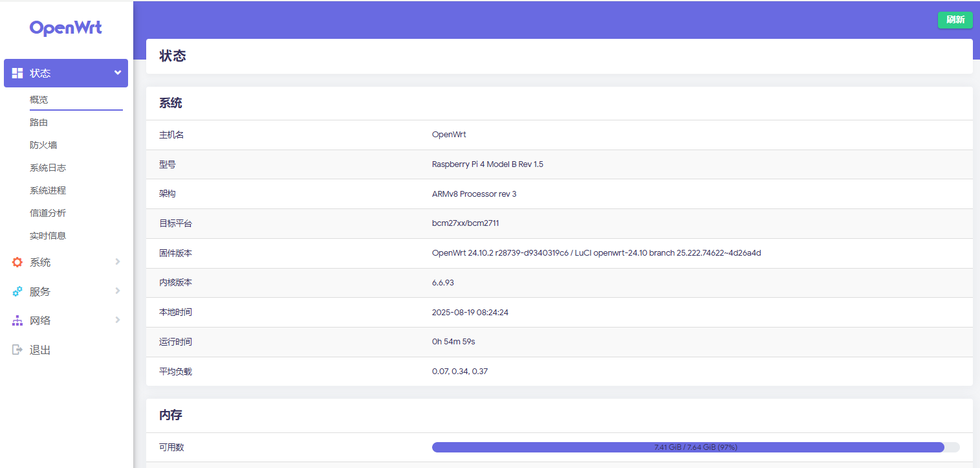Image resolution: width=980 pixels, height=468 pixels.
Task: Click Raspberry Pi 4 Model B Rev 1.5
Action: tap(488, 164)
